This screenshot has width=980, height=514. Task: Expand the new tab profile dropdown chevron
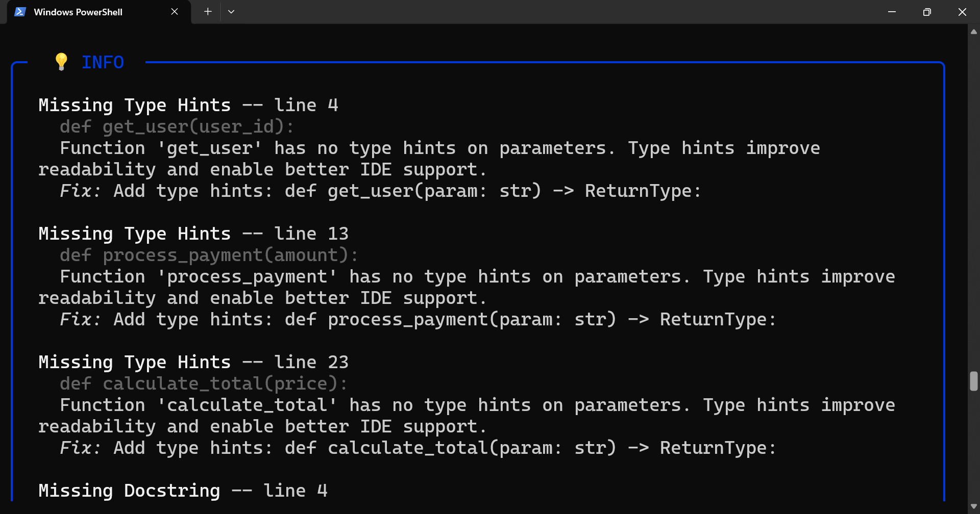point(231,12)
